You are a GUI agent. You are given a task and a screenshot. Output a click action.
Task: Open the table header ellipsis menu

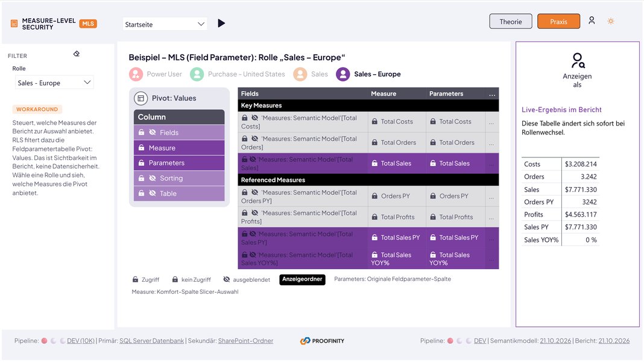click(492, 94)
